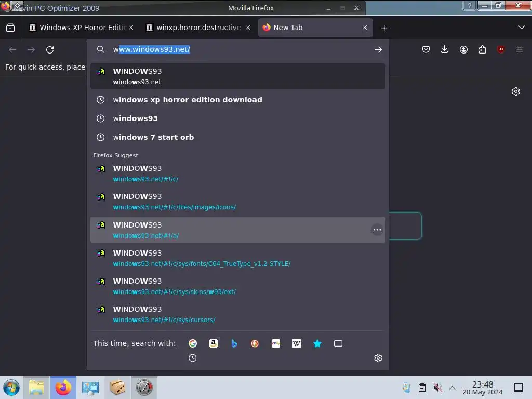532x399 pixels.
Task: Open the package box taskbar icon
Action: pos(117,388)
